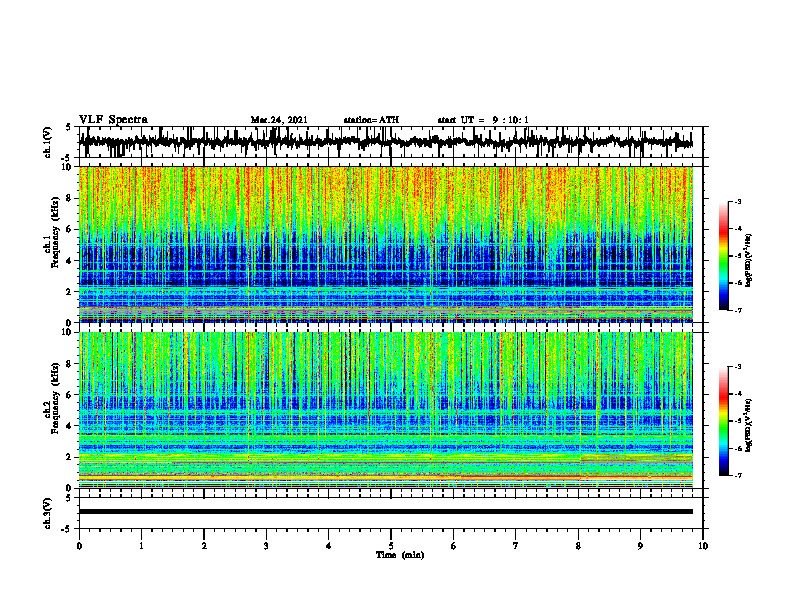Click the 4 kHz tick label of ch.1 spectrogram
Viewport: 792px width, 612px height.
tap(70, 261)
